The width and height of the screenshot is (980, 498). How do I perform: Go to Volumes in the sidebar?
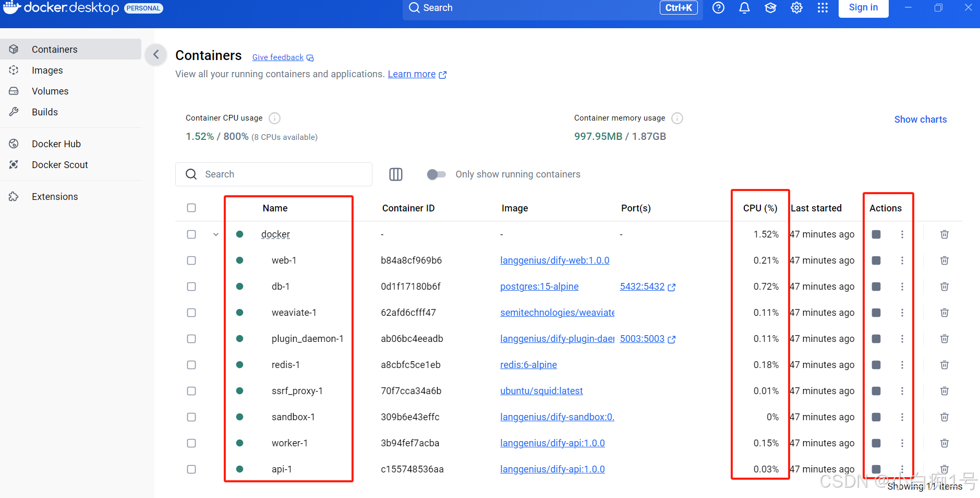[x=70, y=91]
